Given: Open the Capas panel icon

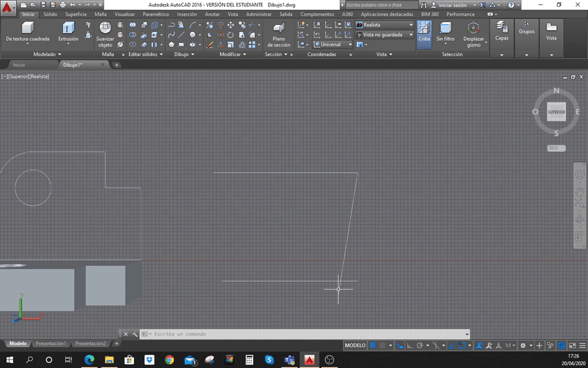Looking at the screenshot, I should coord(501,28).
